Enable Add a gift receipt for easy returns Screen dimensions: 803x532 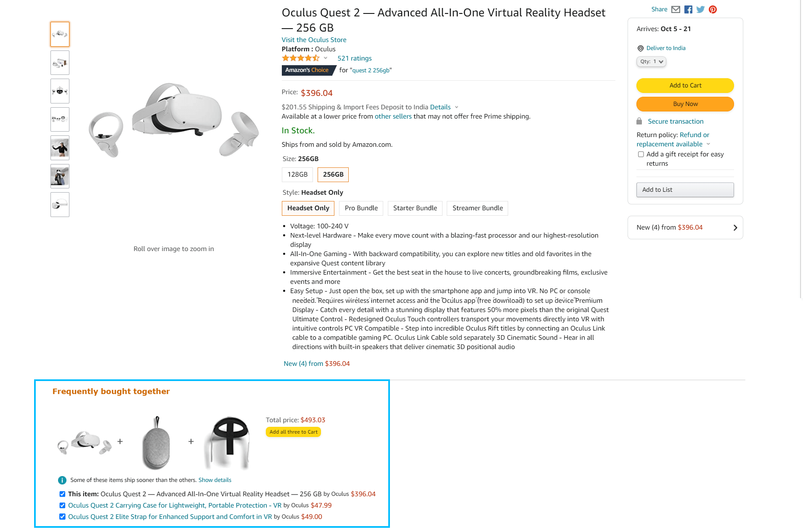(x=641, y=154)
